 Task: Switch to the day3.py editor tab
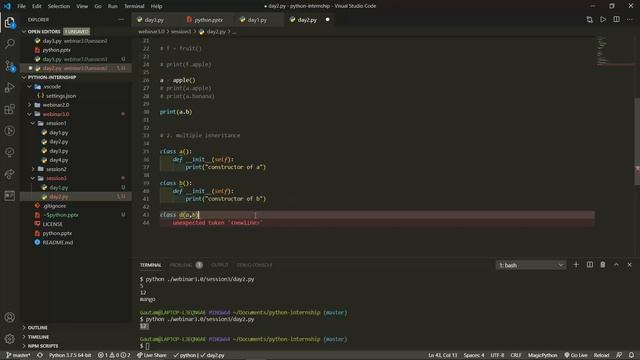point(154,20)
